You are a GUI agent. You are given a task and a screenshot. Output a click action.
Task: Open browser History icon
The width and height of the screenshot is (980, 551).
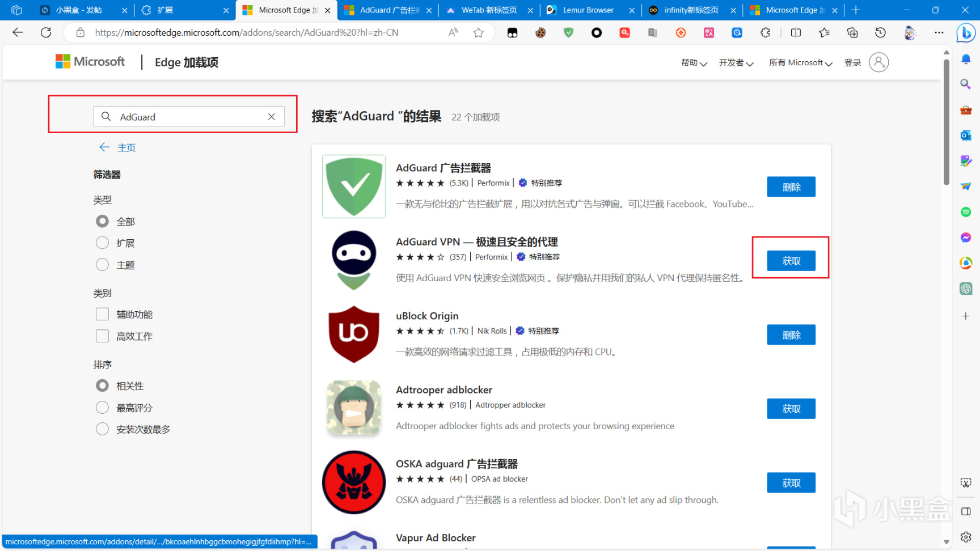(880, 33)
